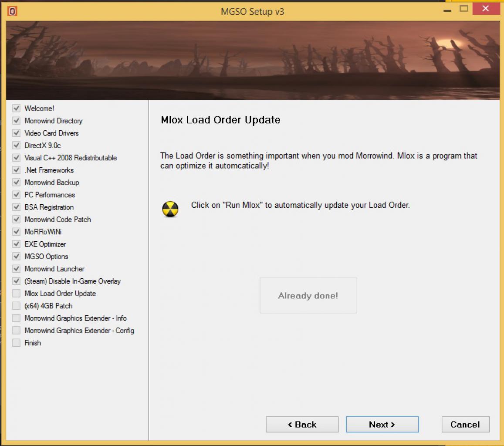The image size is (504, 446).
Task: Check the Mlox Load Order Update box
Action: (17, 294)
